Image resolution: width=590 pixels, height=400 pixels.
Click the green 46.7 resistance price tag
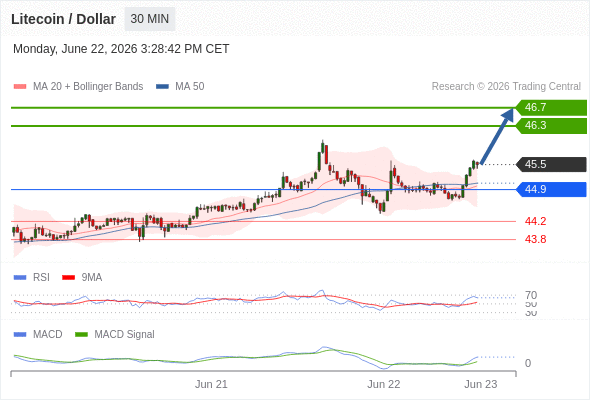point(551,108)
